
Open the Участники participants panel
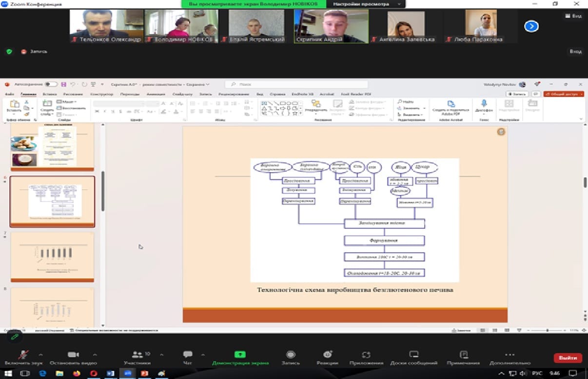click(x=137, y=356)
